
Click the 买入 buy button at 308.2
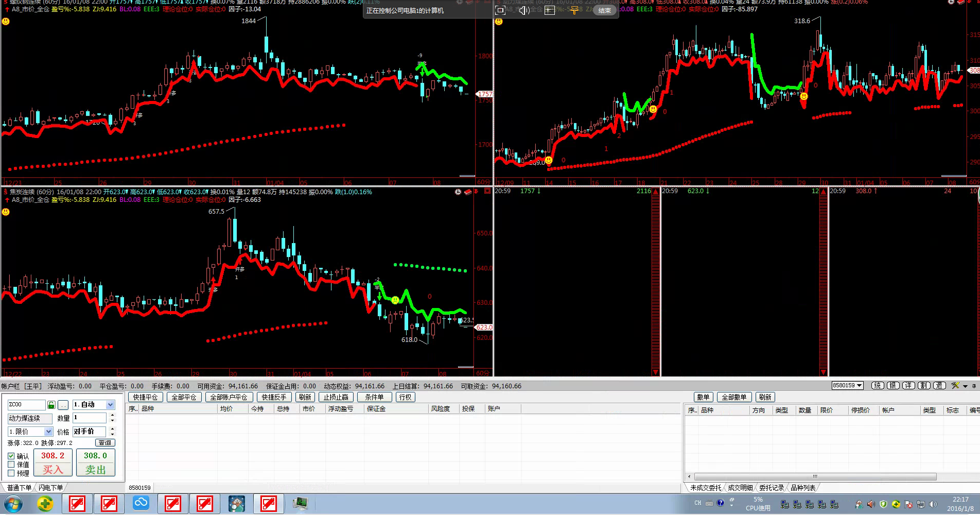click(x=53, y=463)
